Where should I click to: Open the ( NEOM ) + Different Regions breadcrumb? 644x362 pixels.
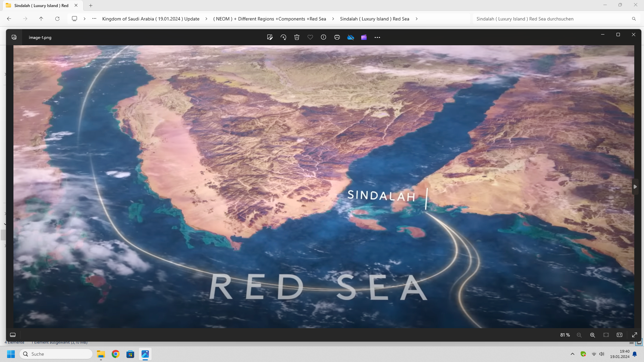pos(270,19)
